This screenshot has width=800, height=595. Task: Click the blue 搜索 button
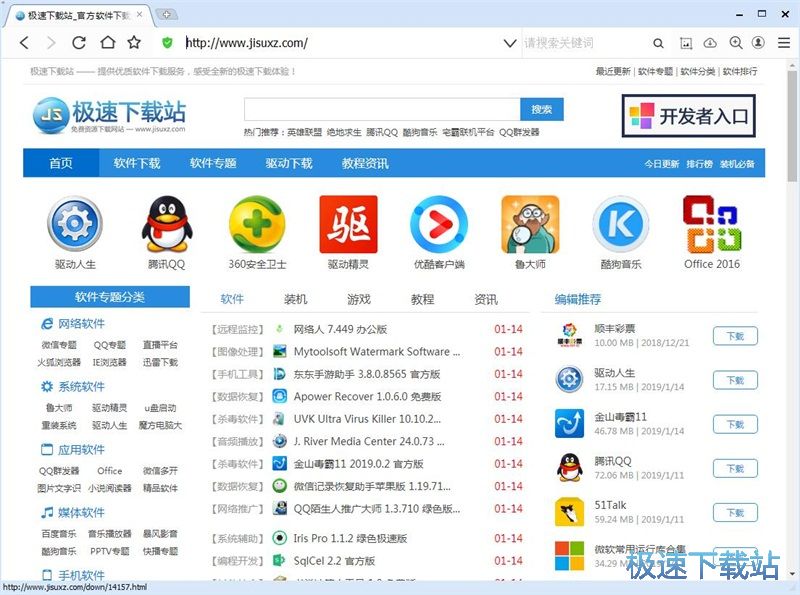(x=542, y=109)
